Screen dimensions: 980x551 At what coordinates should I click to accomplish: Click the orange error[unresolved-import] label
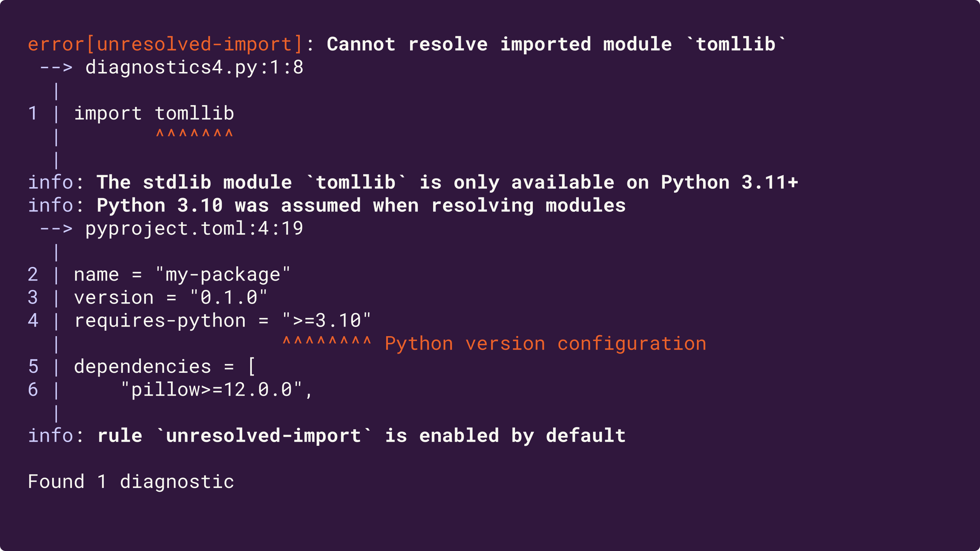165,45
